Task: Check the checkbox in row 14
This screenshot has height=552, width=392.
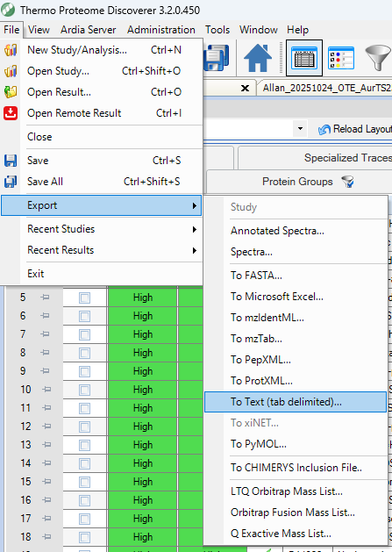Action: (x=84, y=463)
